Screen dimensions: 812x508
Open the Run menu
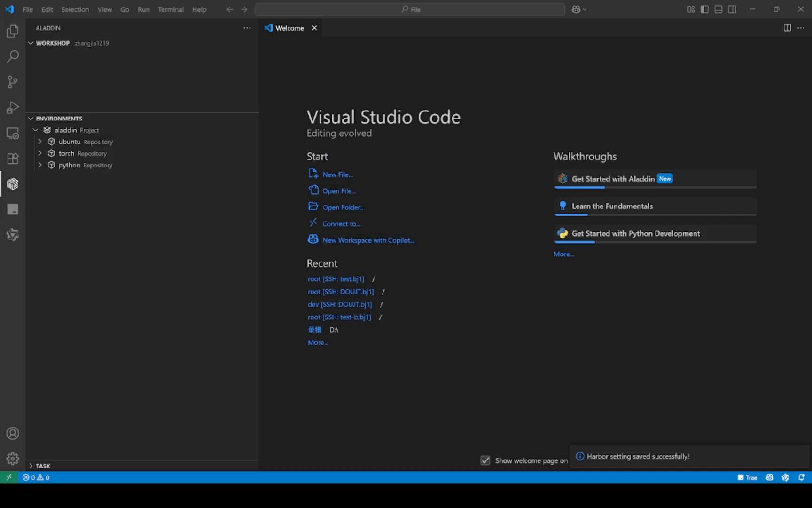143,9
